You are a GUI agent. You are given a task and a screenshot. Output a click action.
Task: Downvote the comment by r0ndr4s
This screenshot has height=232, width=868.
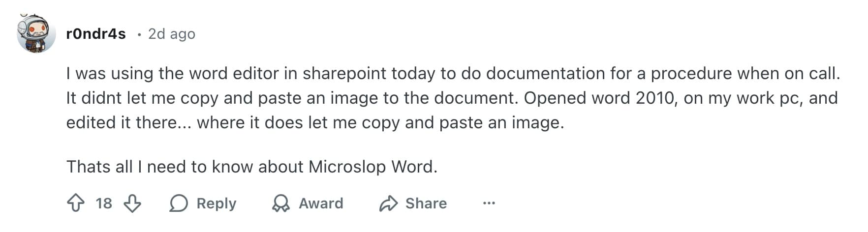tap(132, 203)
